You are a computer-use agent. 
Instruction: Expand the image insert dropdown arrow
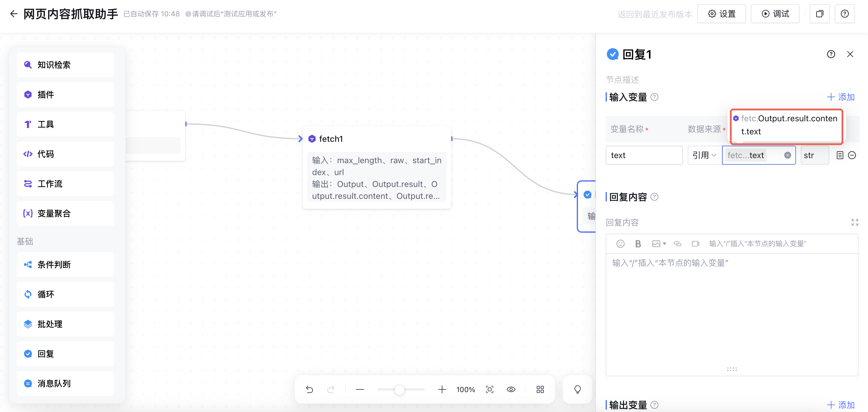point(665,244)
